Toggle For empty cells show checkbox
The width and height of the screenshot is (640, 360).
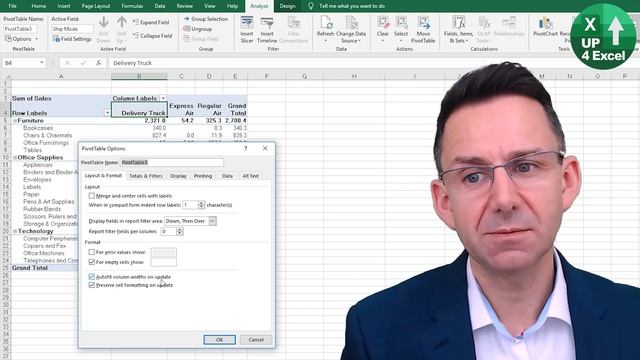point(92,262)
